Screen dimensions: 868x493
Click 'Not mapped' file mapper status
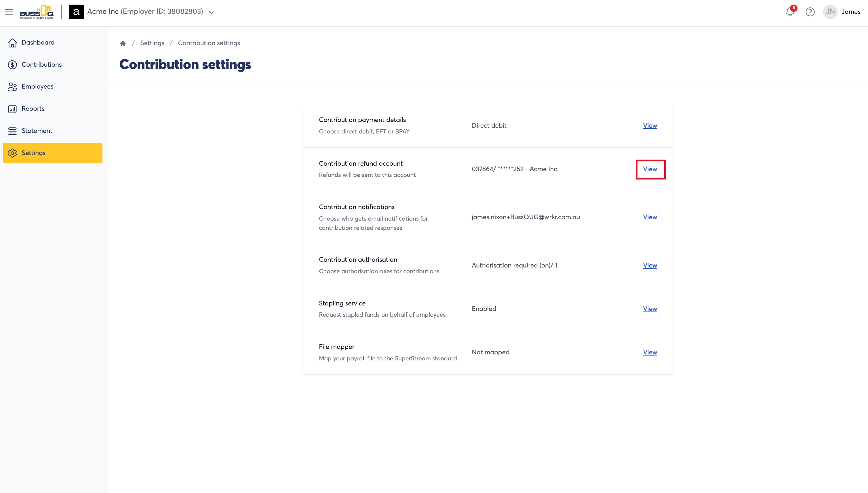pyautogui.click(x=490, y=352)
